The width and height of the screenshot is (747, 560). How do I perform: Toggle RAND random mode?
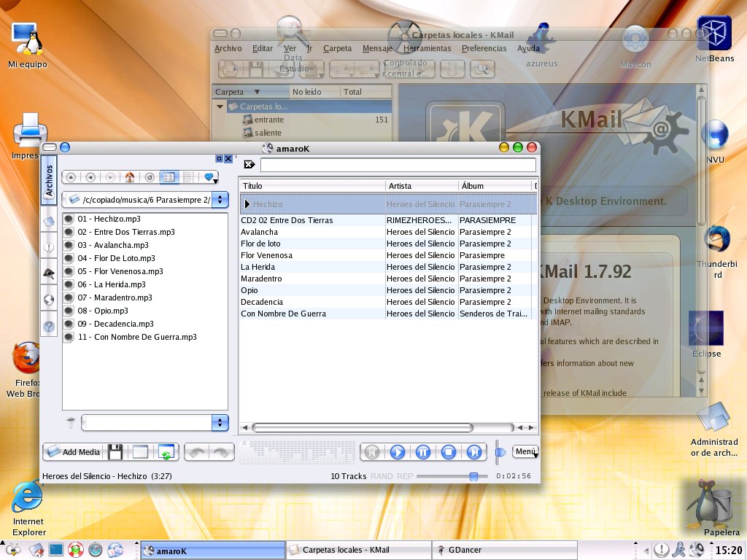coord(382,476)
